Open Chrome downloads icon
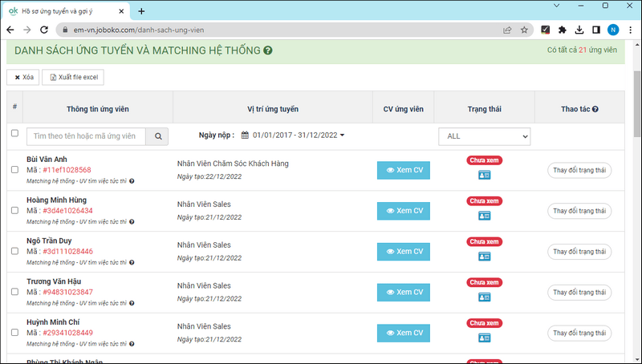This screenshot has width=642, height=364. [579, 30]
